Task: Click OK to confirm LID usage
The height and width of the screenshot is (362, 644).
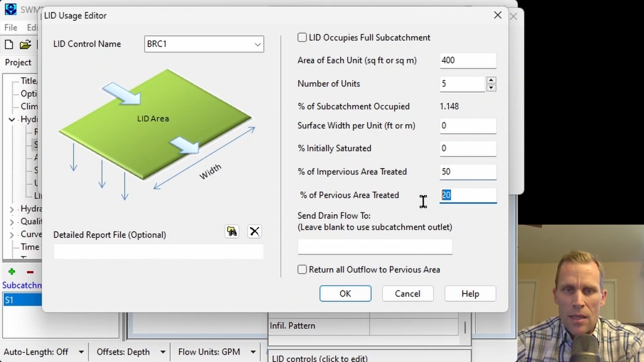Action: coord(345,294)
